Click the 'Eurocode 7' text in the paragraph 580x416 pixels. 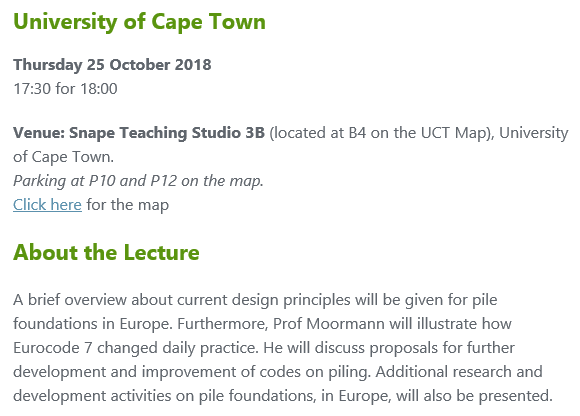pos(53,348)
